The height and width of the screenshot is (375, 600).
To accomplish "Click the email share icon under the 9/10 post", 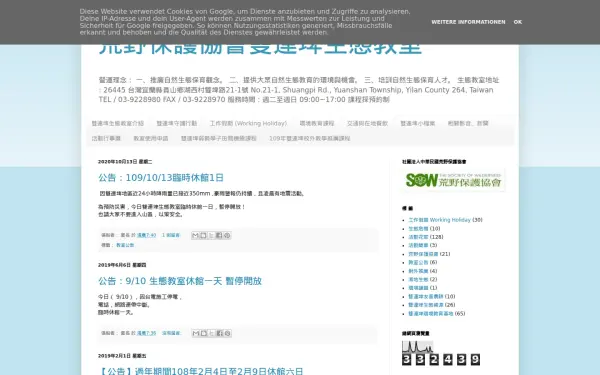I will click(196, 333).
